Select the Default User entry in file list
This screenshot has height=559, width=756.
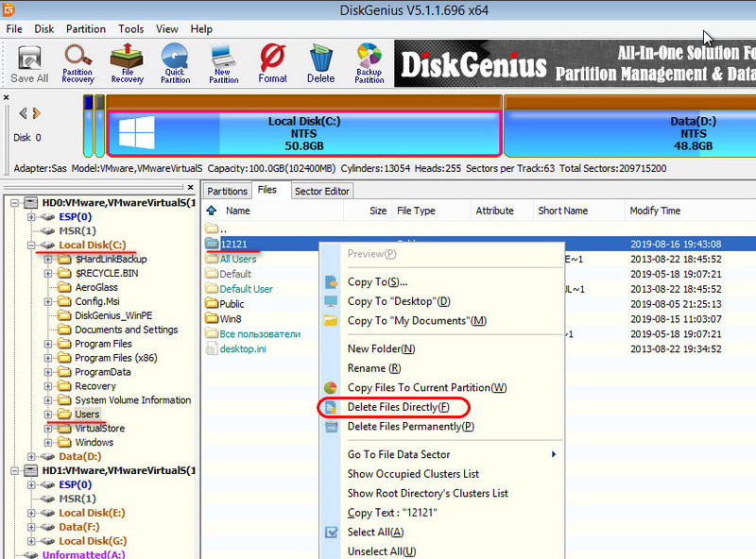click(x=246, y=289)
